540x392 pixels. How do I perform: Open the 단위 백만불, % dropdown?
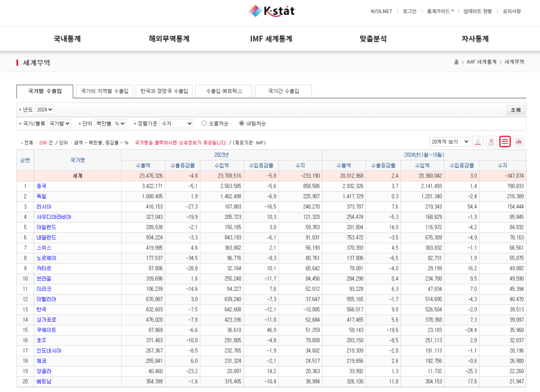(110, 123)
